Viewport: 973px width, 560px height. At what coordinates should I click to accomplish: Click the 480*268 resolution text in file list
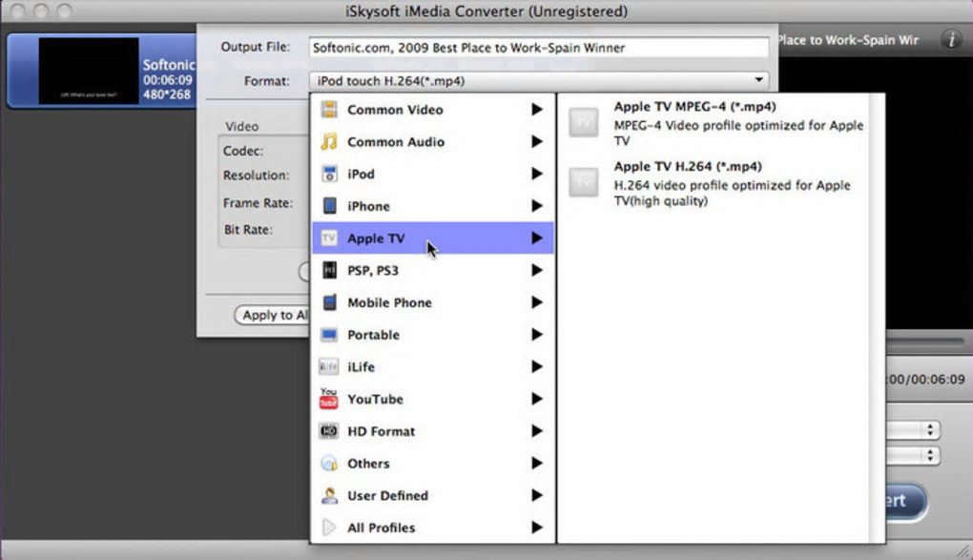168,94
